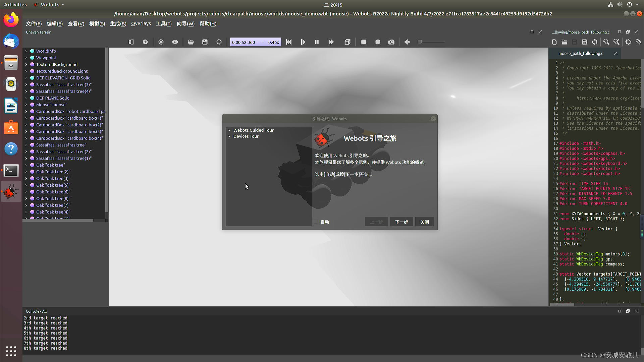644x362 pixels.
Task: Step the simulation one frame
Action: pyautogui.click(x=303, y=42)
